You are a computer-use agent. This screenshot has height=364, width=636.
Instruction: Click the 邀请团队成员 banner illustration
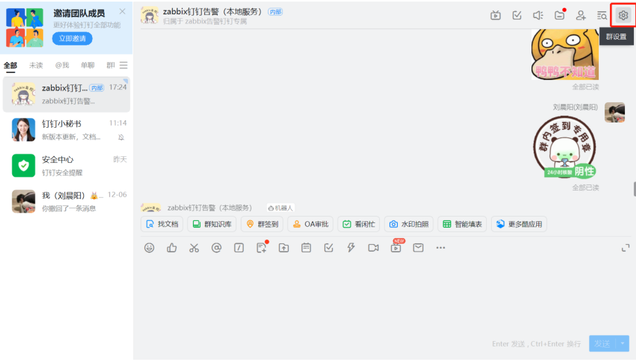[25, 28]
